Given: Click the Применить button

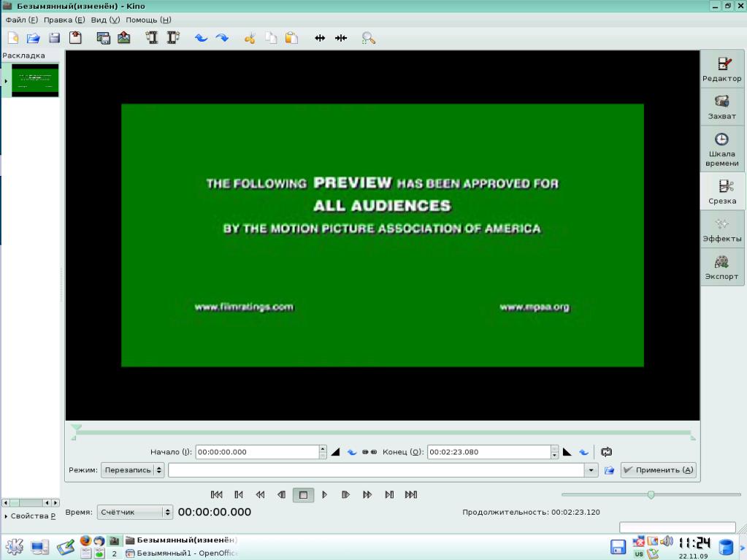Looking at the screenshot, I should pyautogui.click(x=659, y=470).
